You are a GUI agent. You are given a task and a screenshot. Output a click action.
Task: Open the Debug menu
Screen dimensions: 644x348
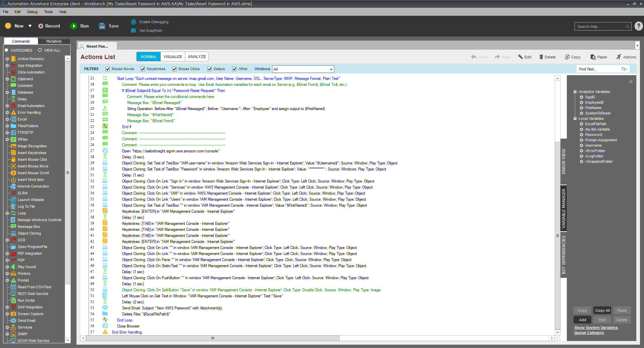(32, 12)
